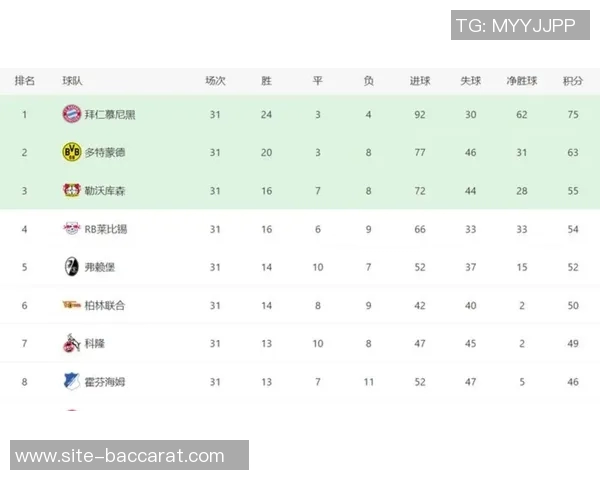Click the www.site-baccarat.com watermark link
Image resolution: width=600 pixels, height=480 pixels.
coord(120,456)
